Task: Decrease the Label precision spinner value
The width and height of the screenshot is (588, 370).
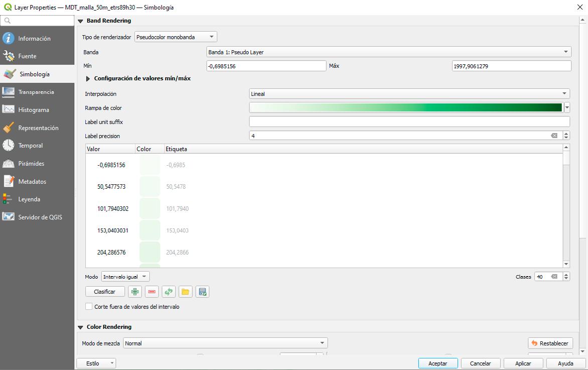Action: point(566,138)
